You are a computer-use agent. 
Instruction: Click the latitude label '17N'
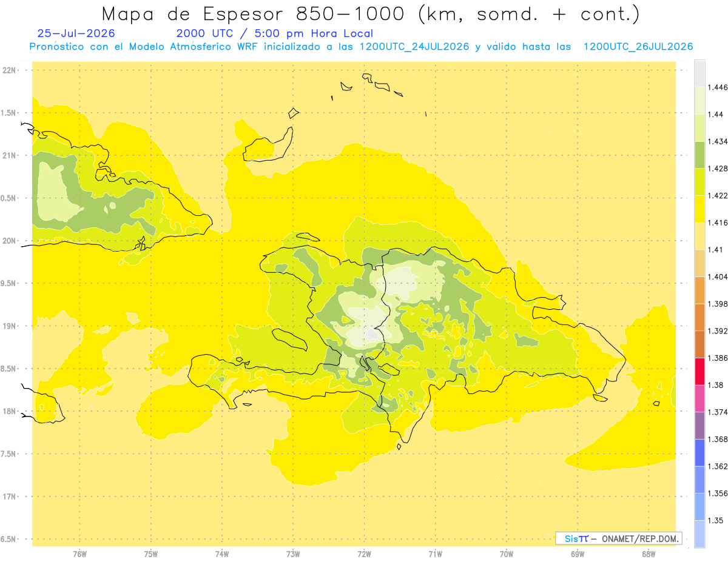coord(10,497)
